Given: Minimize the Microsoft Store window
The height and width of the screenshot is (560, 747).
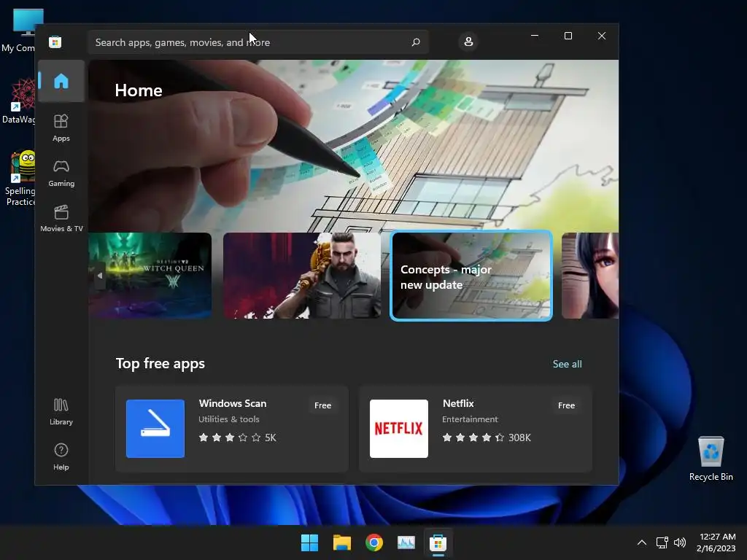Looking at the screenshot, I should (x=535, y=36).
